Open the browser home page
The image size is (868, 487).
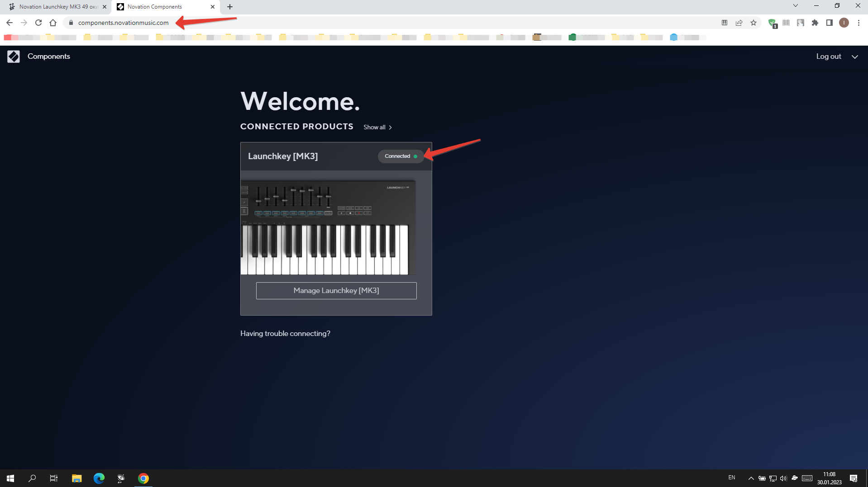click(x=53, y=23)
